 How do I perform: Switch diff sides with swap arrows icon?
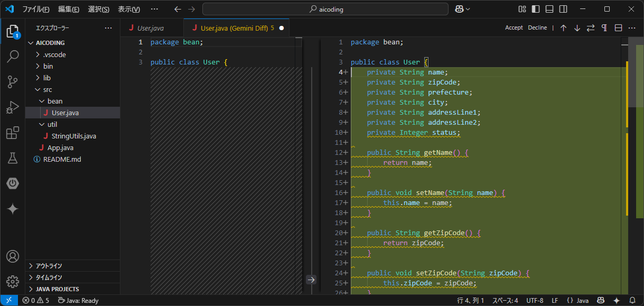590,27
